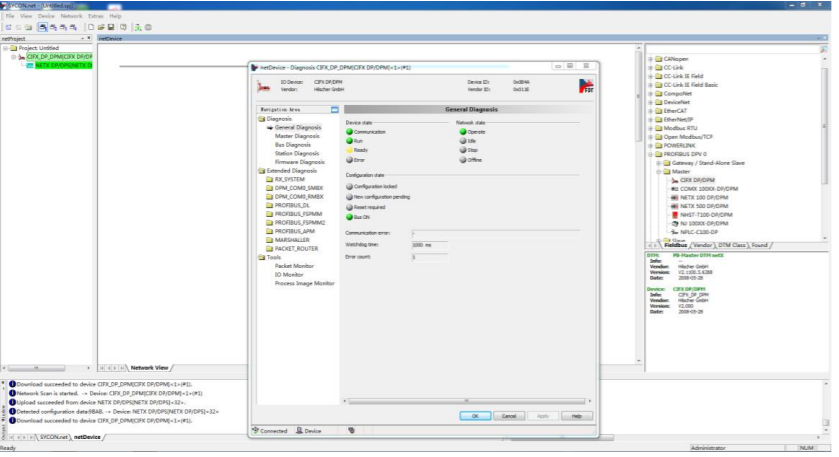Click the NETX 100 DP/DPM device icon
Image resolution: width=839 pixels, height=457 pixels.
[x=675, y=197]
